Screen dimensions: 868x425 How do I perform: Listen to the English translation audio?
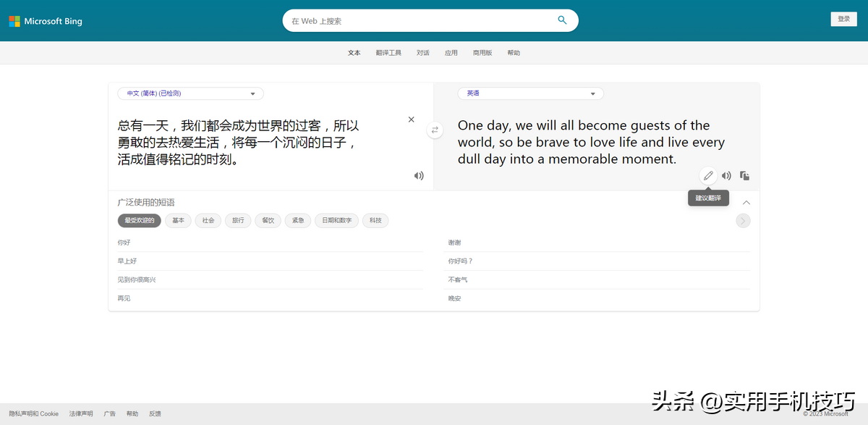click(x=726, y=176)
